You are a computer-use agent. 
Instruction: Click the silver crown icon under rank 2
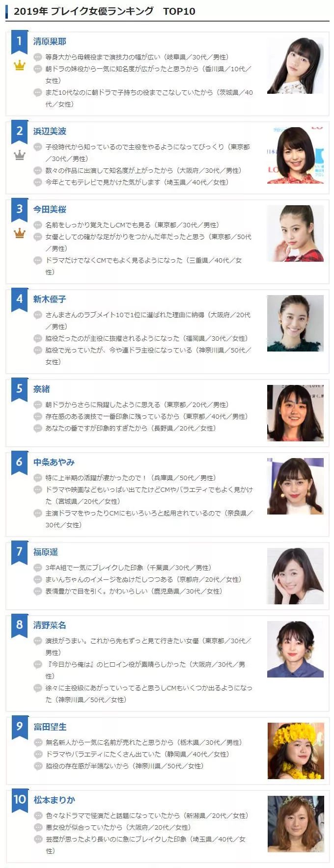(19, 155)
